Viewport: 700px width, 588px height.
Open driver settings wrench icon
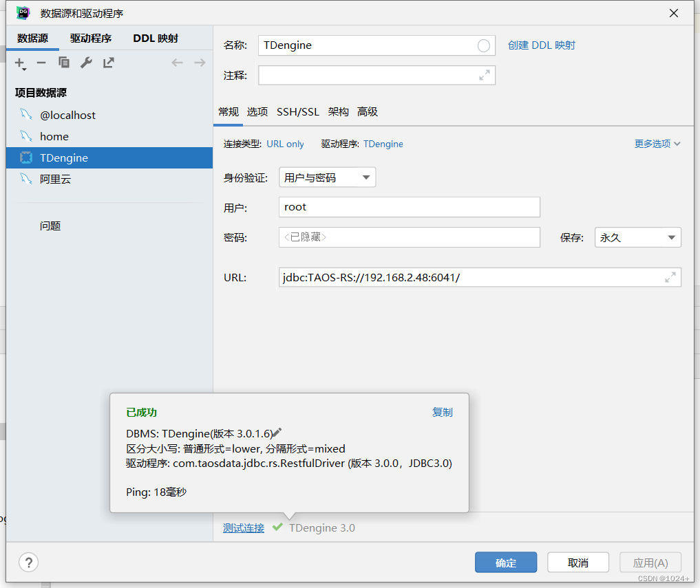86,63
